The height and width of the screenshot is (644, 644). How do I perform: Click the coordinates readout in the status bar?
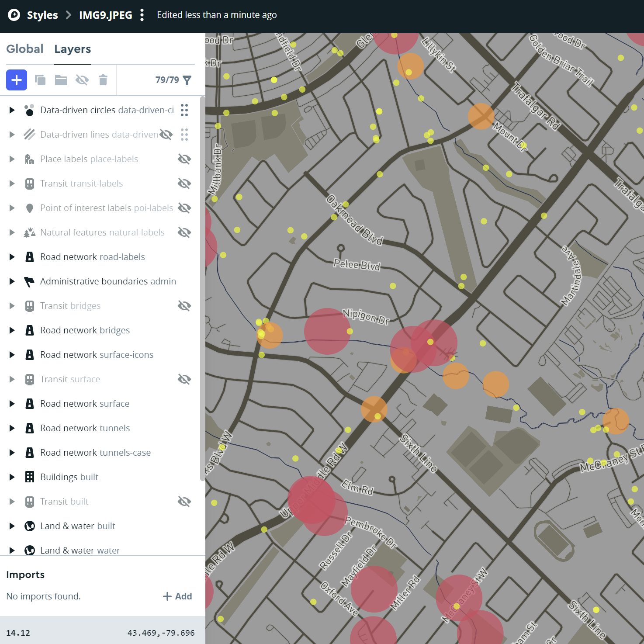tap(161, 632)
